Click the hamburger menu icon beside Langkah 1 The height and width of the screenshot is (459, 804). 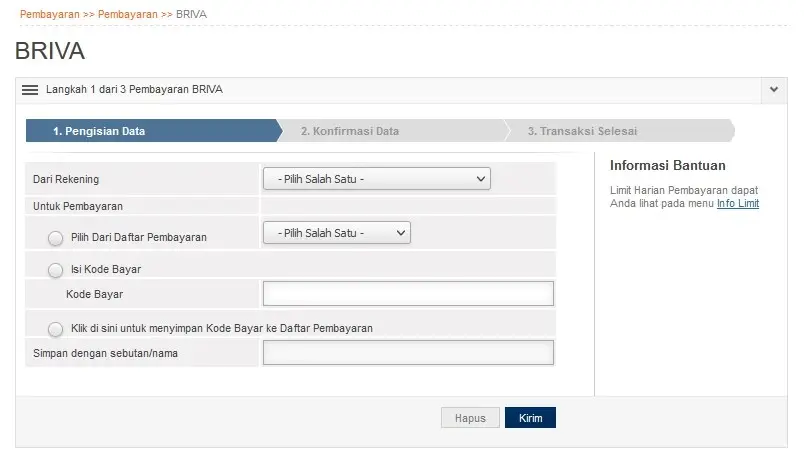point(30,90)
